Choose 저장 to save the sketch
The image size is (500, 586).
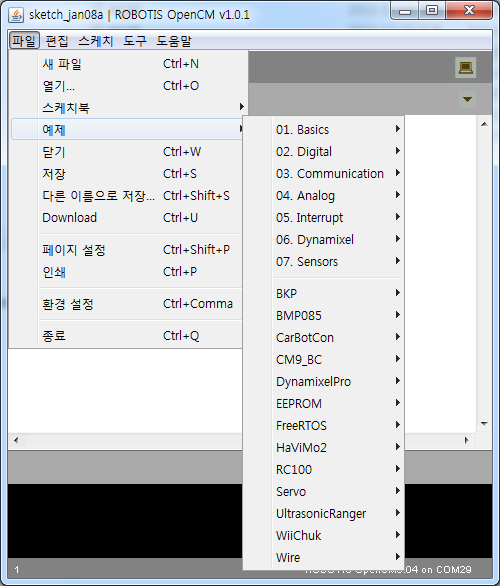pyautogui.click(x=127, y=174)
